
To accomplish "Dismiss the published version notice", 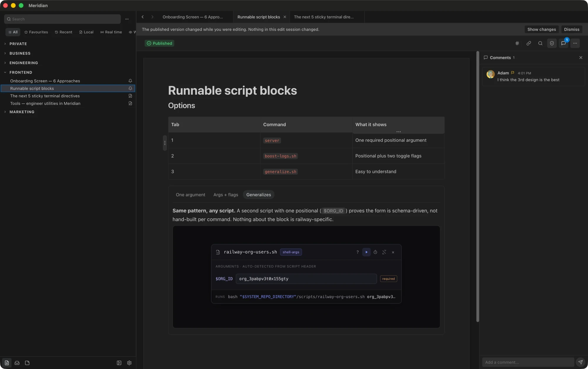I will 572,29.
